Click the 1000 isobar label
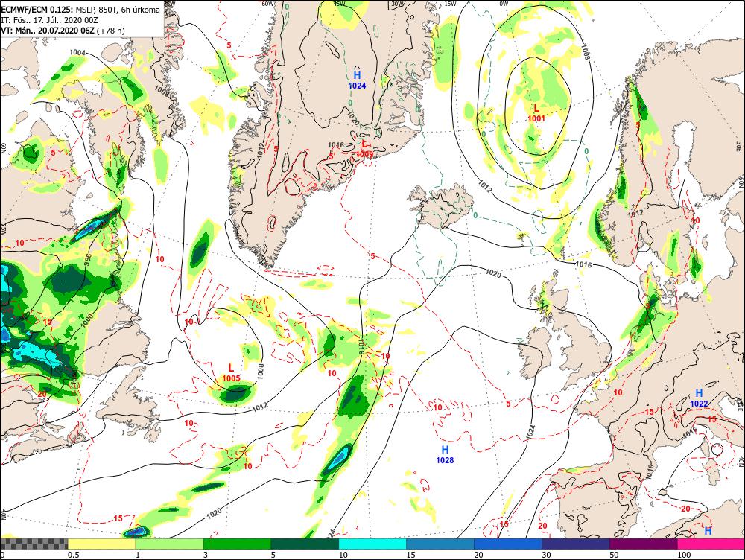Viewport: 745px width, 560px height. coord(87,319)
